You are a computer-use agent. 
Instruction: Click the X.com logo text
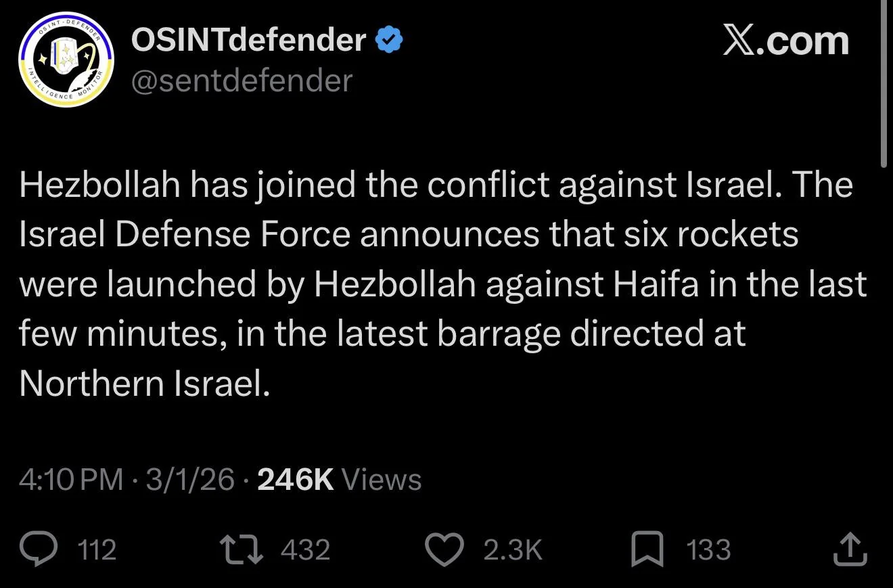[x=785, y=42]
